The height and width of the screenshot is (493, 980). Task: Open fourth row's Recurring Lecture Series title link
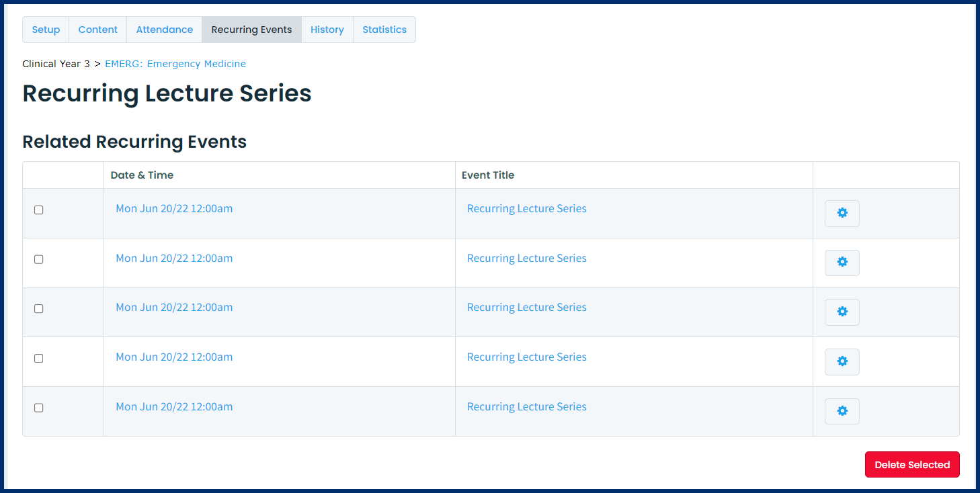pyautogui.click(x=526, y=357)
